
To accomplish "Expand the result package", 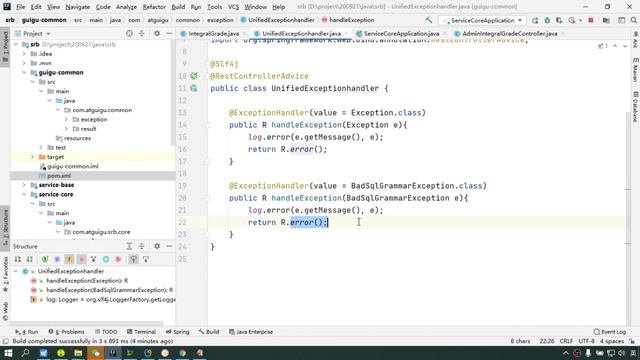I will tap(66, 129).
